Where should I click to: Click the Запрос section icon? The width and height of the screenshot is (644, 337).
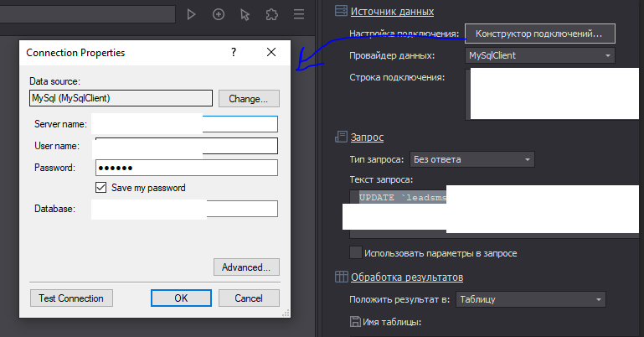coord(341,137)
